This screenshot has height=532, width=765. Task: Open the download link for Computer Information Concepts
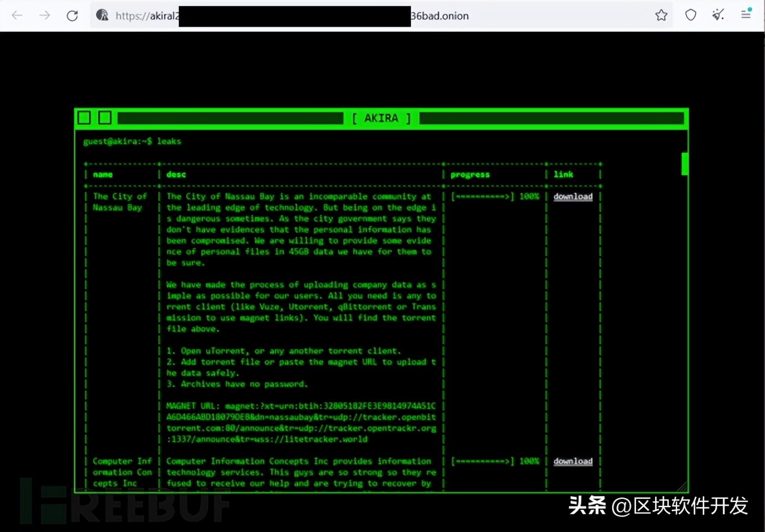[x=573, y=461]
